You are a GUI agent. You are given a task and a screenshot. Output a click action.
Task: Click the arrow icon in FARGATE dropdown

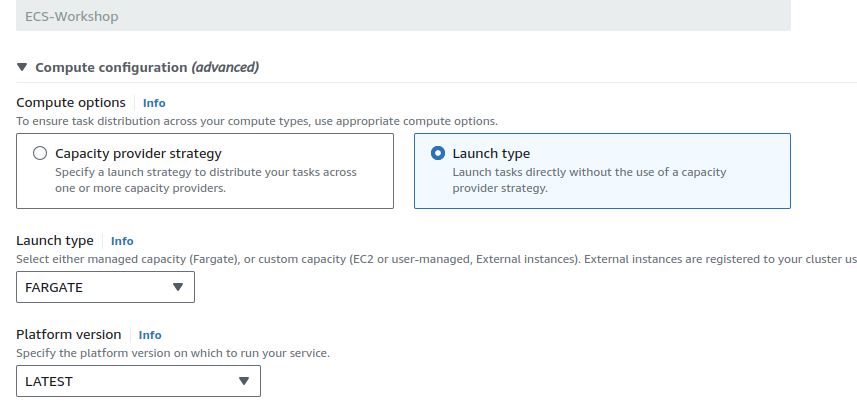[x=178, y=287]
